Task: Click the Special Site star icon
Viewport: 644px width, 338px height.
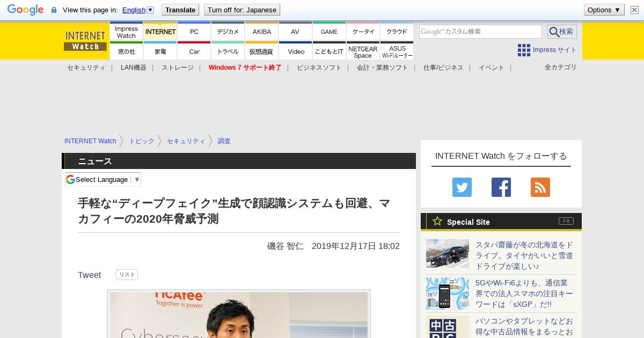Action: coord(437,221)
